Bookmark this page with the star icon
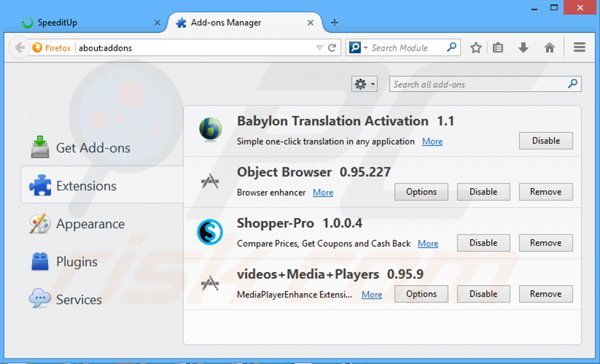The width and height of the screenshot is (600, 364). pos(476,48)
